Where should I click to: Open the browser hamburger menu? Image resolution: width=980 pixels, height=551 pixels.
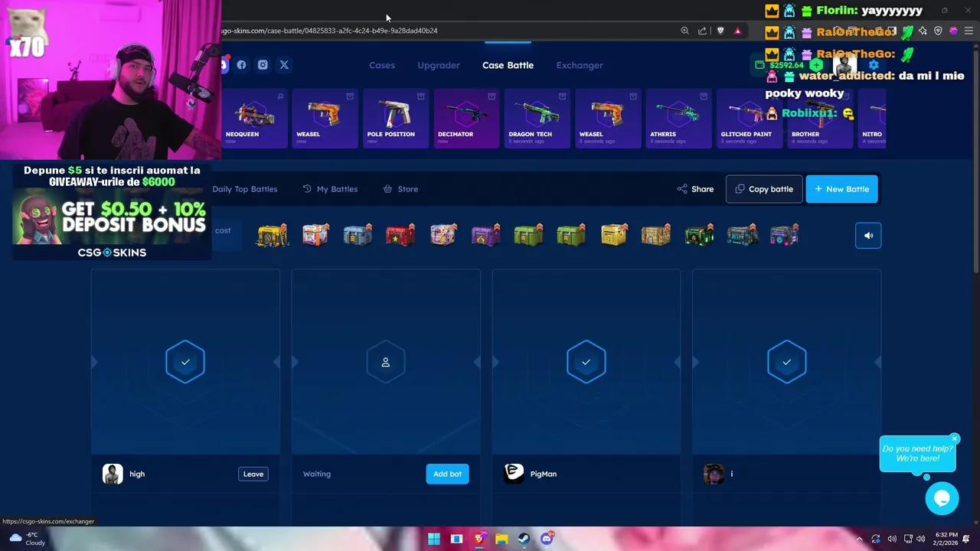tap(969, 31)
